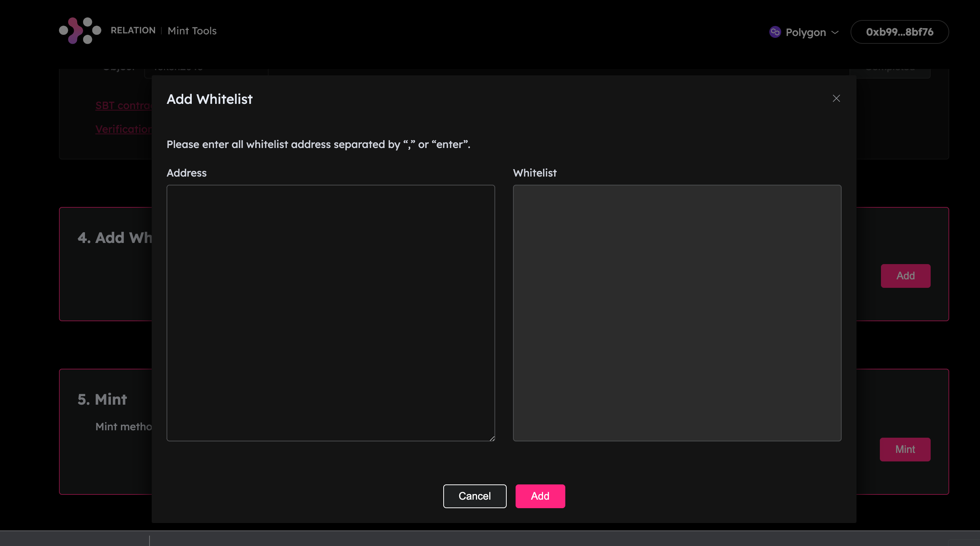Open wallet 0xb99...8bf76 menu

[900, 32]
